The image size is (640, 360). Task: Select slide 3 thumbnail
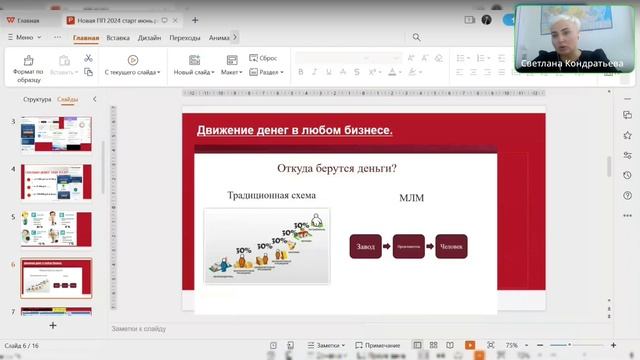[56, 133]
